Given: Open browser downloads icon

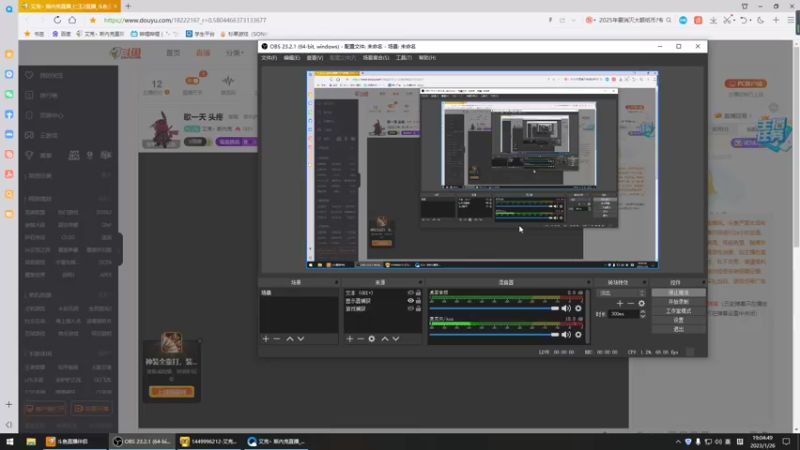Looking at the screenshot, I should click(713, 20).
